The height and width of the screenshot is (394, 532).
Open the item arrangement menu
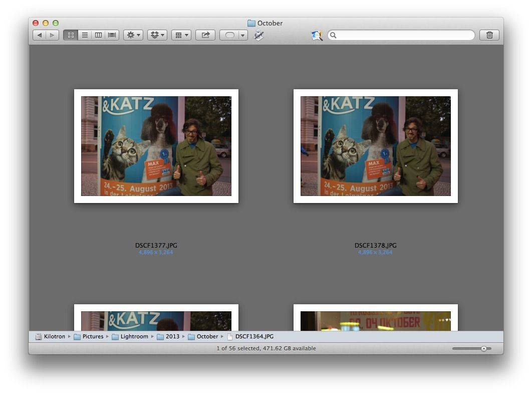coord(181,35)
